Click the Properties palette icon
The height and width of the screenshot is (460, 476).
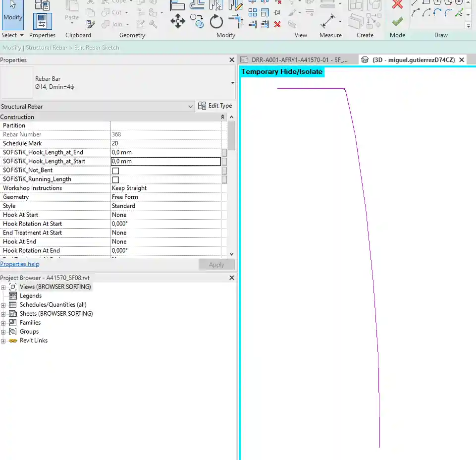tap(42, 21)
